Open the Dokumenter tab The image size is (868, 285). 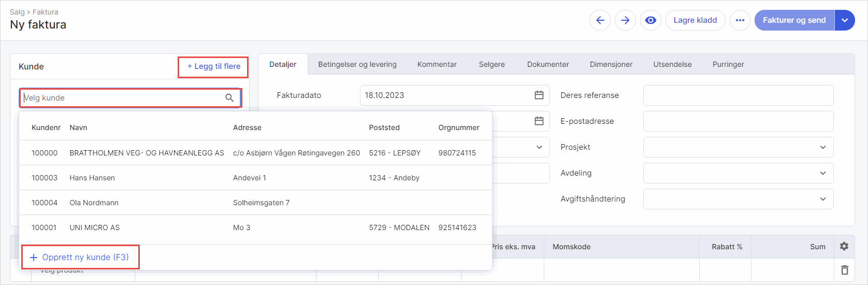[x=548, y=64]
